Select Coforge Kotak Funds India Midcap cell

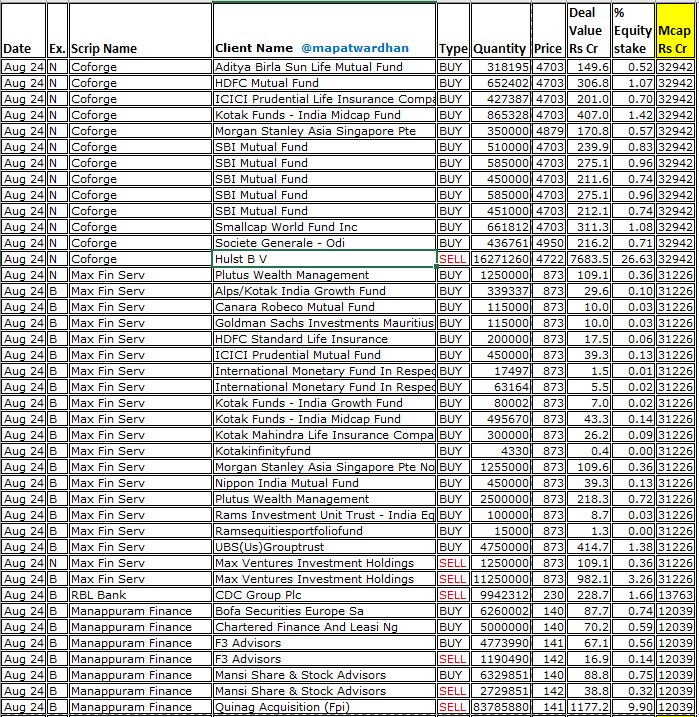(324, 115)
